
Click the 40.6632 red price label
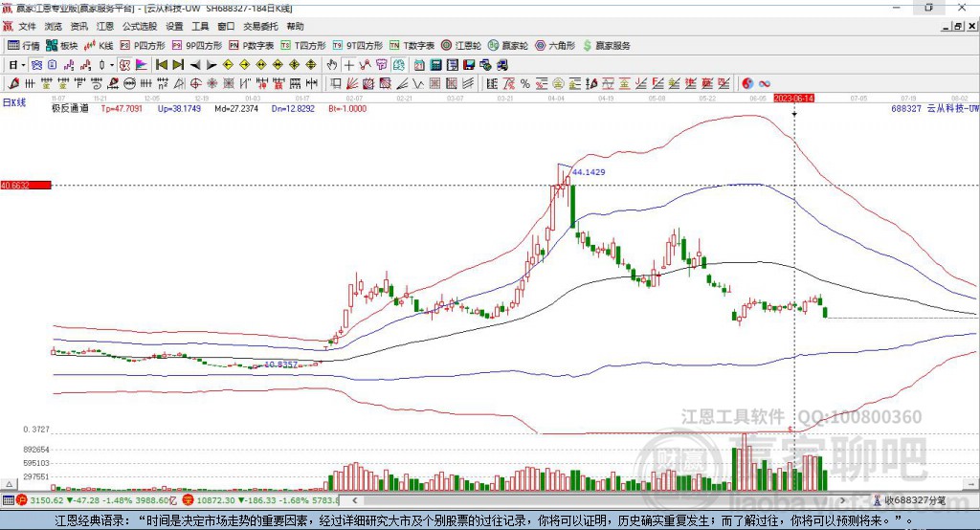tap(26, 185)
